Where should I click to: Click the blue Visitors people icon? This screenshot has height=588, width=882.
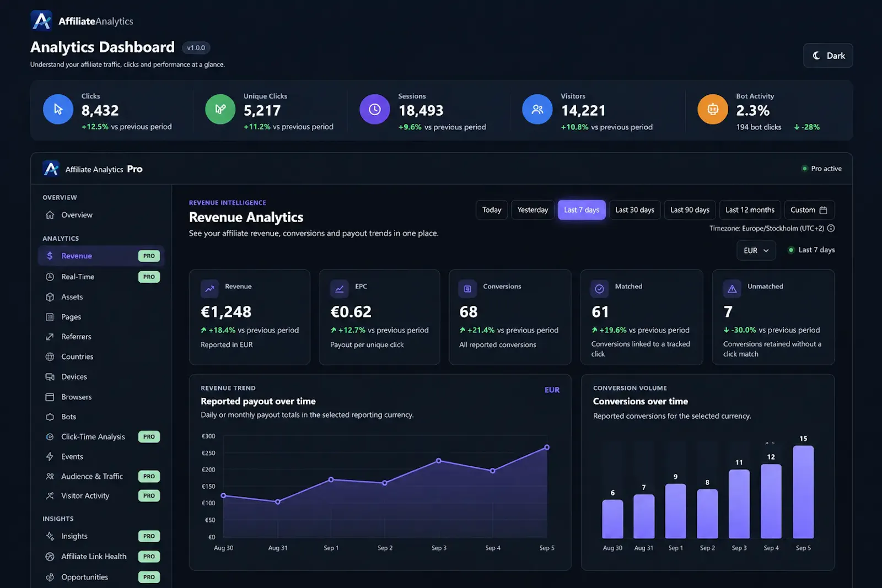pos(537,109)
